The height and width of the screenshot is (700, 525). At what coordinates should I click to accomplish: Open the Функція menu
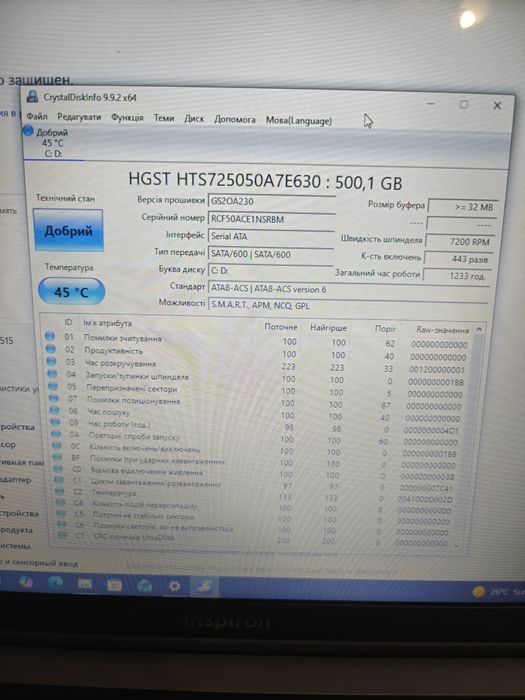127,117
